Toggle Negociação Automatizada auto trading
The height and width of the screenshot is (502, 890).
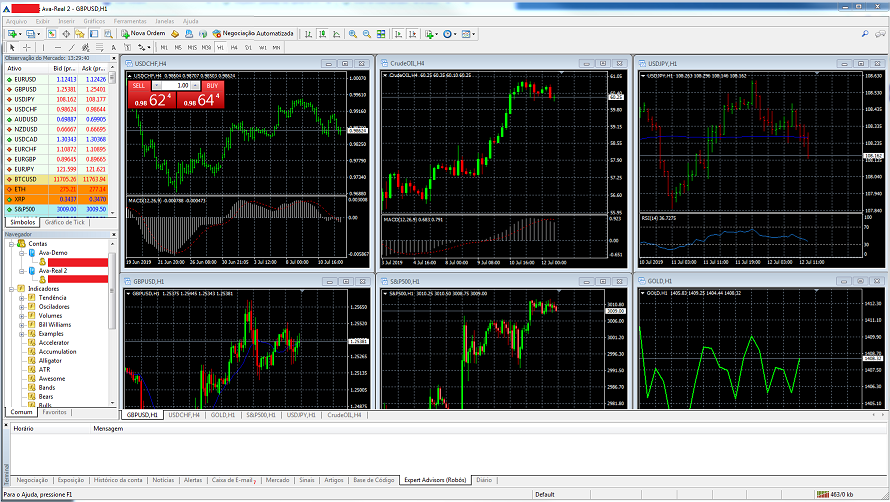253,34
